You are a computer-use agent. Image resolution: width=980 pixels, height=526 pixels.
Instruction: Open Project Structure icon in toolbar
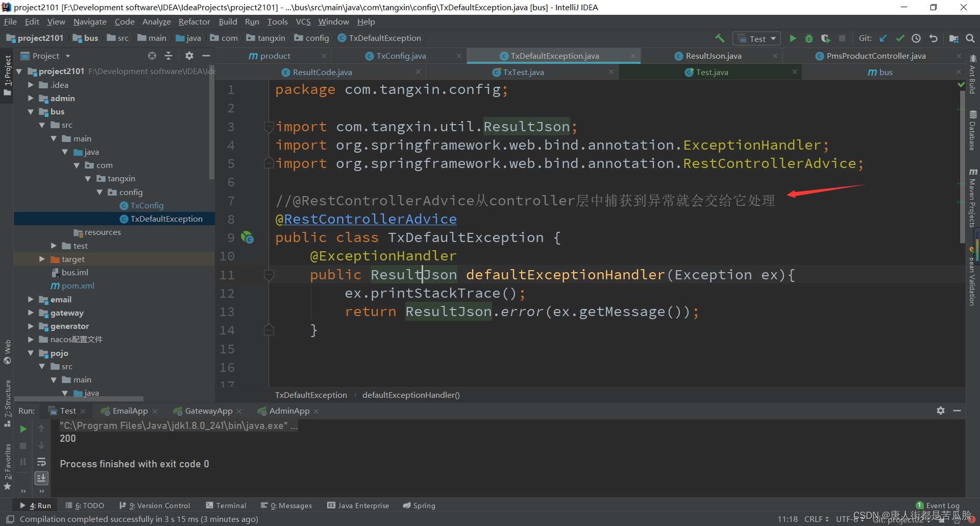[953, 38]
